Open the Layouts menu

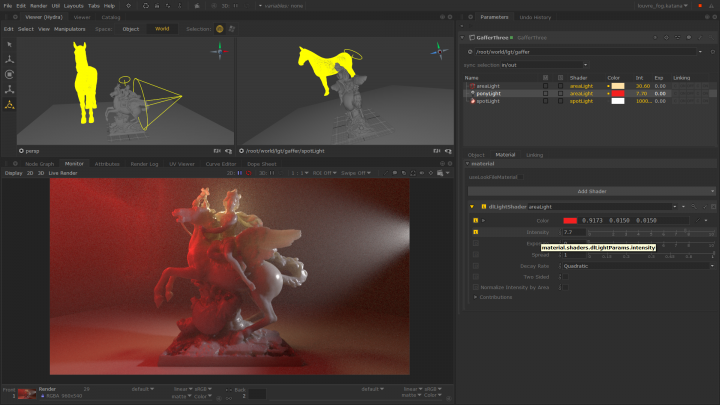(x=74, y=5)
